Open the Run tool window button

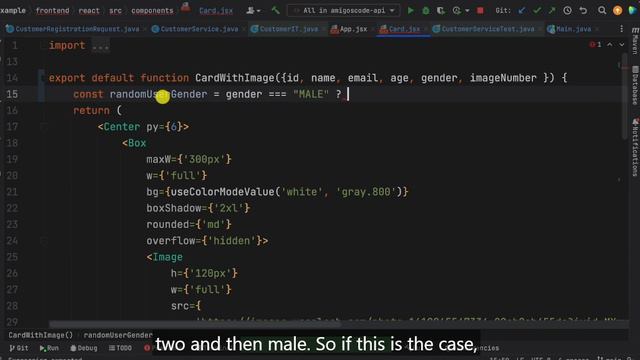point(49,348)
